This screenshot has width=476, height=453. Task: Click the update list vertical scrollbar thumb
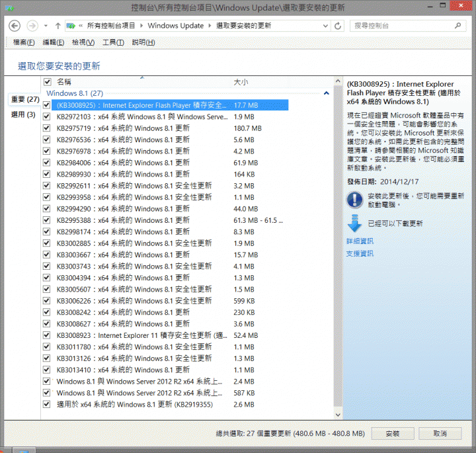coord(338,247)
